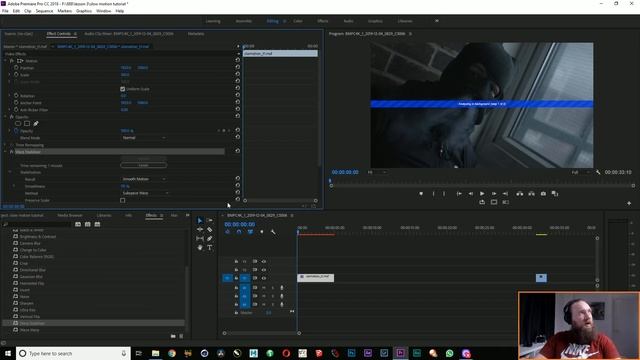Screen dimensions: 640x360
Task: Click Effects panel search field
Action: point(38,224)
